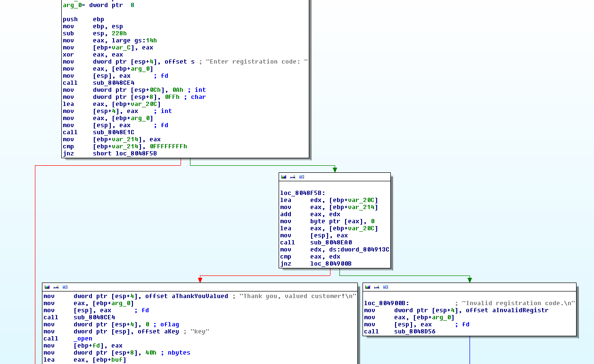Click the 'mov [ebp+var_C], eax' line
594x364 pixels.
(x=108, y=48)
